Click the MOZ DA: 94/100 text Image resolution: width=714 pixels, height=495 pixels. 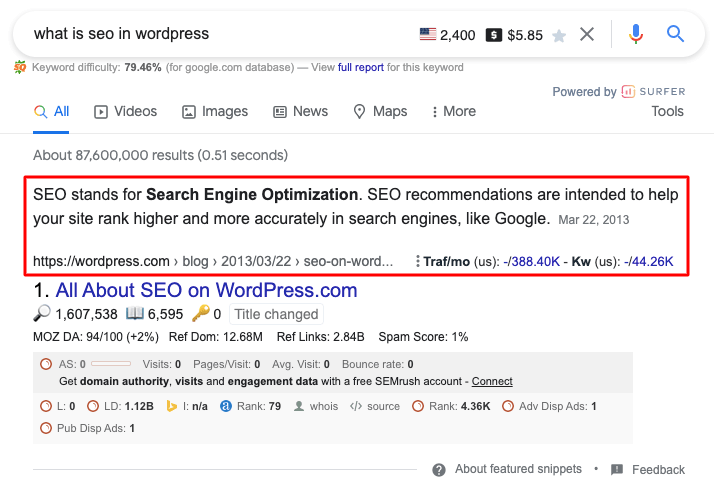(x=96, y=337)
